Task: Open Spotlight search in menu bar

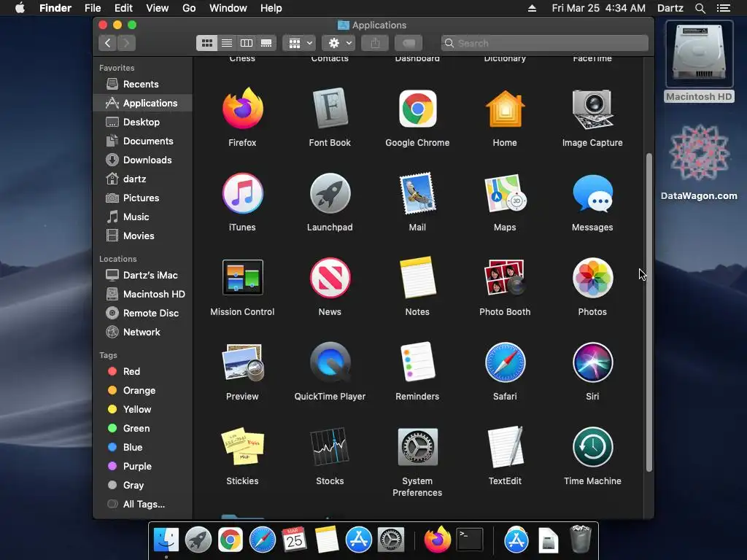Action: (700, 8)
